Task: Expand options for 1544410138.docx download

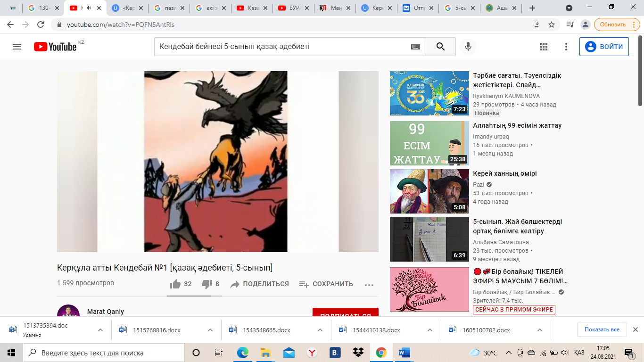Action: pos(430,330)
